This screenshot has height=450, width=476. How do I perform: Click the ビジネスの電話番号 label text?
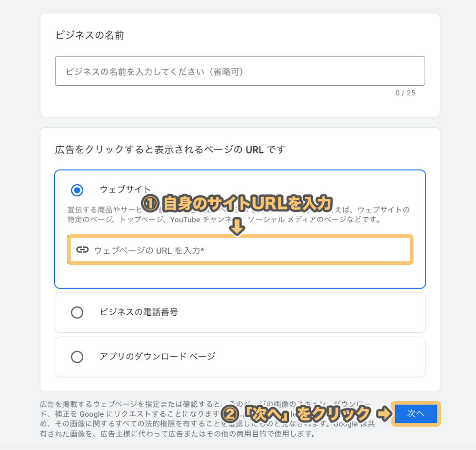(x=139, y=312)
